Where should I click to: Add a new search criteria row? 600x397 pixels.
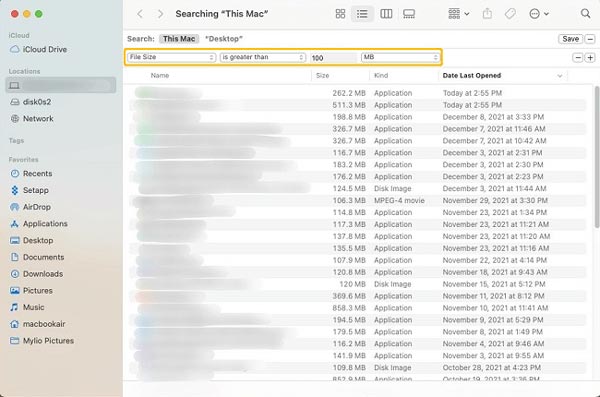[x=590, y=57]
